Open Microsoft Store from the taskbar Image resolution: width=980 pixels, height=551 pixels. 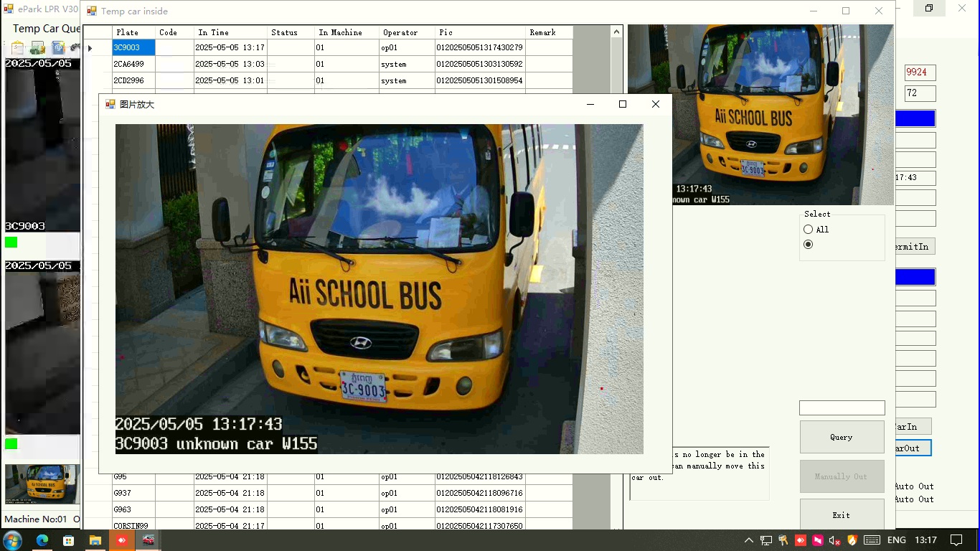tap(68, 540)
